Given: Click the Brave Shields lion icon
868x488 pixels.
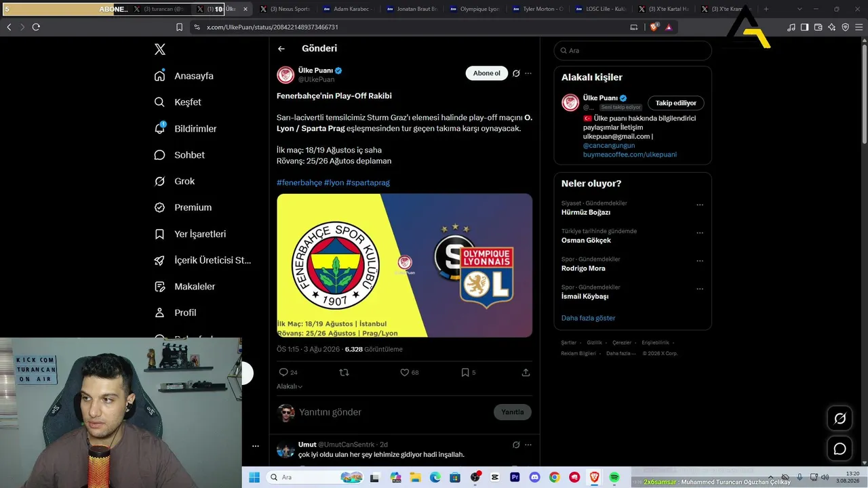Looking at the screenshot, I should (654, 27).
